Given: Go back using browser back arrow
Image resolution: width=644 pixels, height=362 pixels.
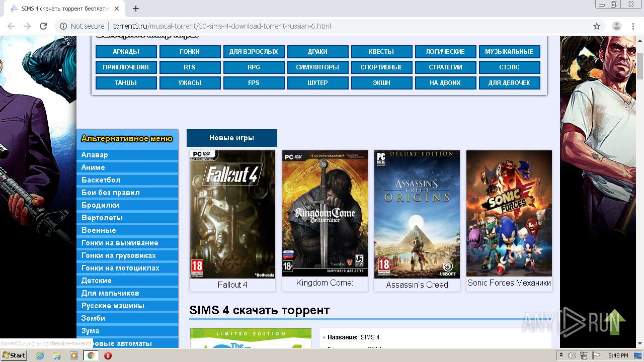Looking at the screenshot, I should [11, 26].
